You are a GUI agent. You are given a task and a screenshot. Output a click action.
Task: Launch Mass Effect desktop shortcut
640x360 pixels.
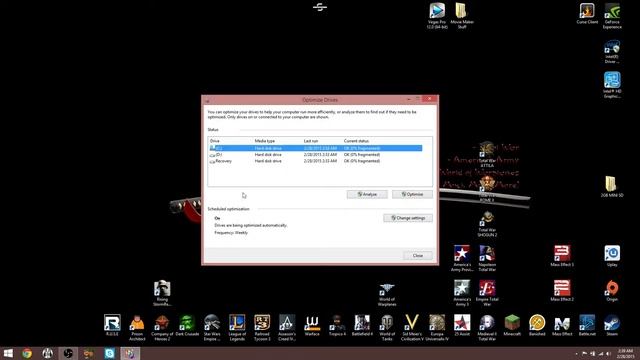pos(562,325)
